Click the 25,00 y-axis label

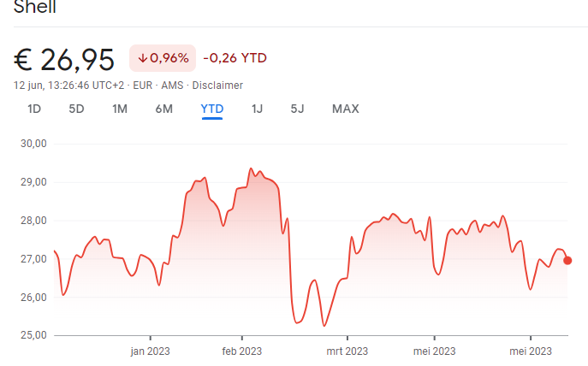click(x=33, y=335)
